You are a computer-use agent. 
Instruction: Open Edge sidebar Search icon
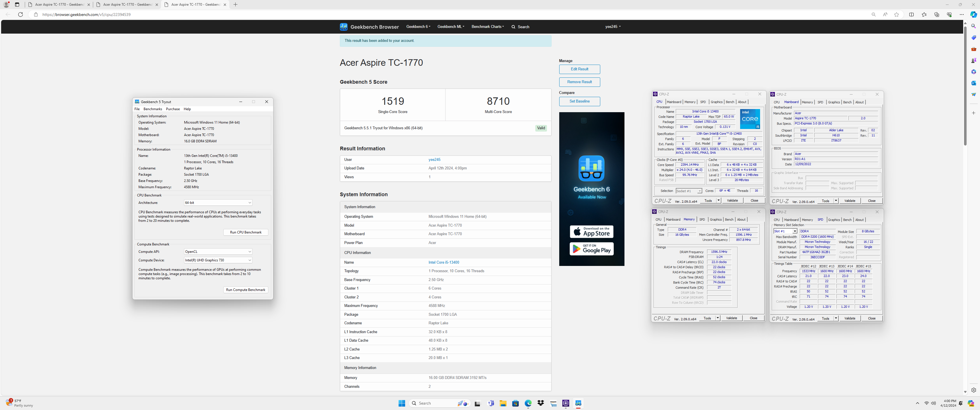[973, 26]
